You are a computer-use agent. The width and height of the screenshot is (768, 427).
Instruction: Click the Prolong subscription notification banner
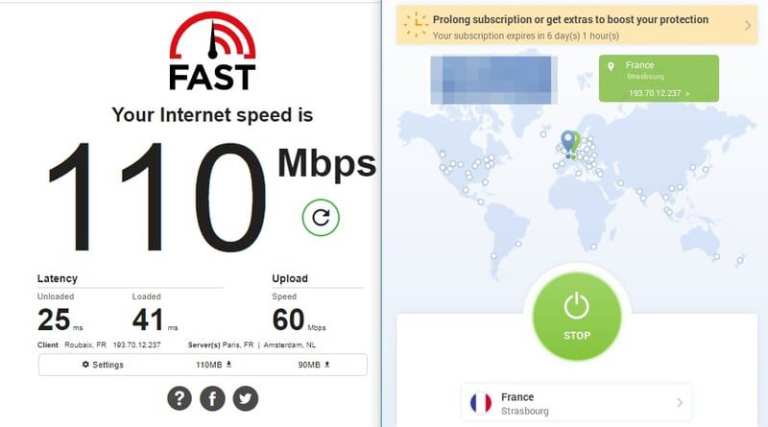click(576, 25)
